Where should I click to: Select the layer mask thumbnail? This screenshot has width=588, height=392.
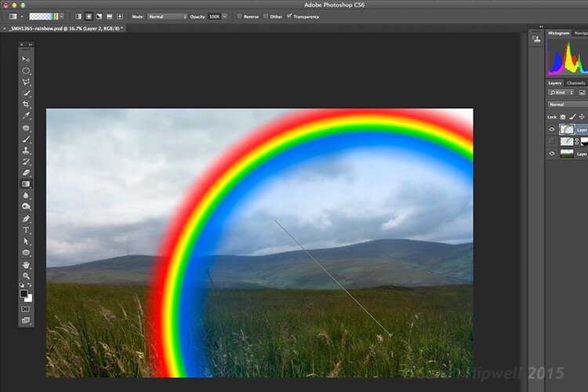click(584, 141)
